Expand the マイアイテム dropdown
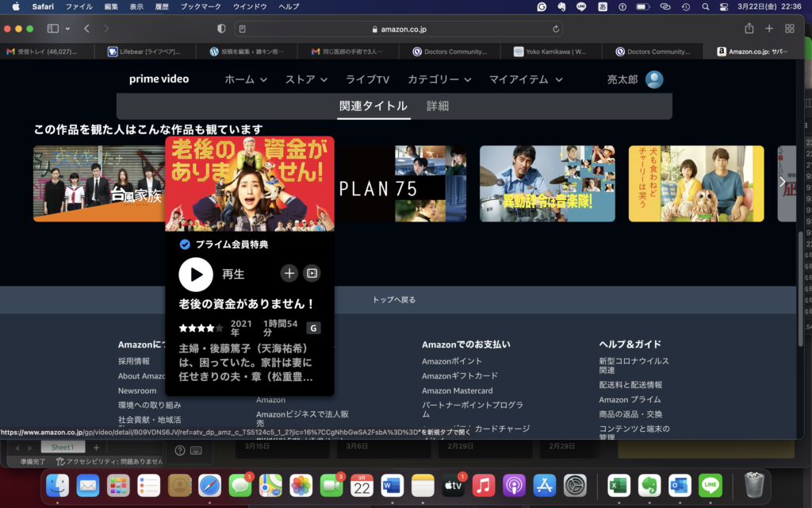 525,79
